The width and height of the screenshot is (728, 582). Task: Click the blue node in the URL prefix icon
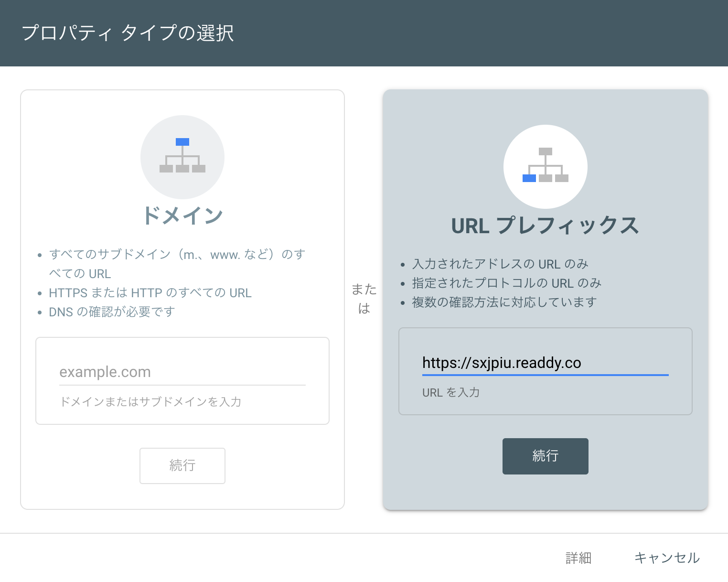529,179
